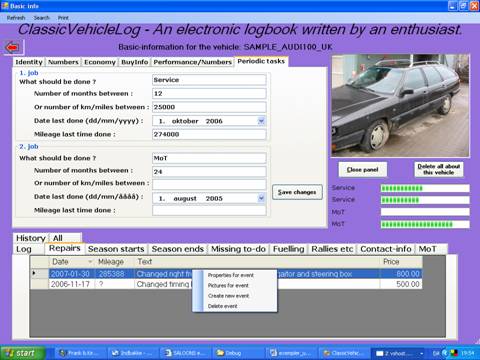Select the date cell 2007-01-30
This screenshot has height=360, width=480.
[72, 274]
